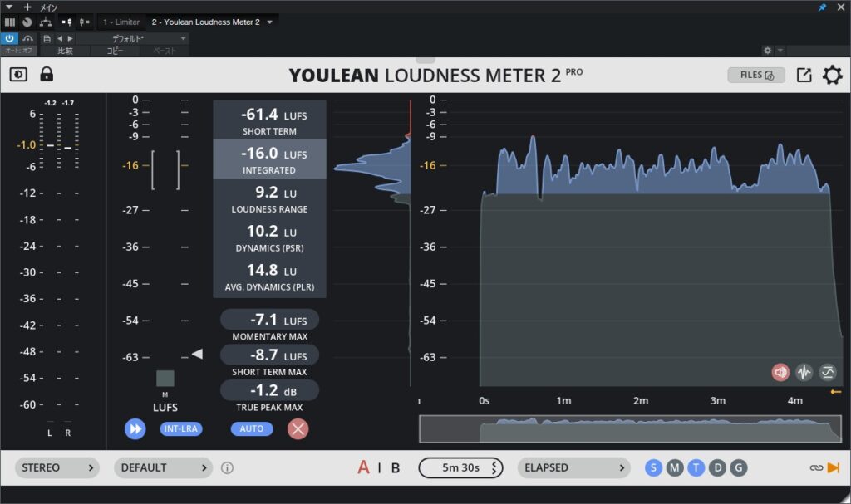The width and height of the screenshot is (851, 504).
Task: Toggle the INT-LRA mode button
Action: coord(180,428)
